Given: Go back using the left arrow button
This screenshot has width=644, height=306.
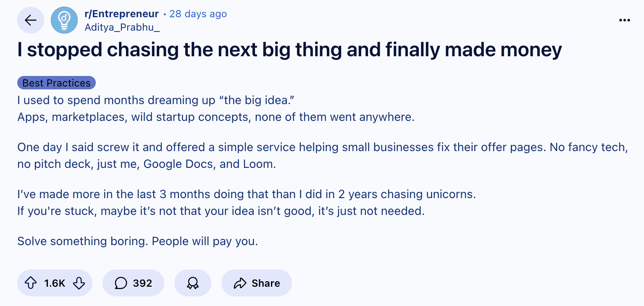Looking at the screenshot, I should 31,20.
